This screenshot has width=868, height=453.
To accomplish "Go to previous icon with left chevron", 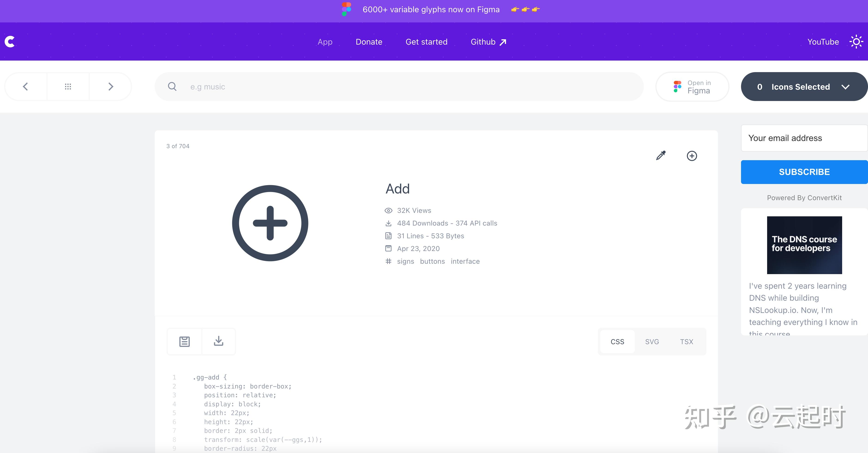I will 25,87.
